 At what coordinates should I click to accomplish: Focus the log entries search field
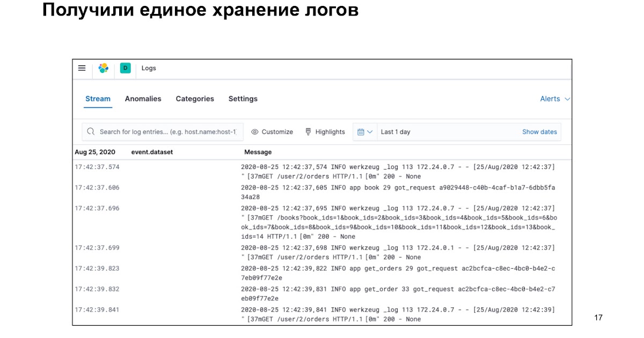[163, 132]
